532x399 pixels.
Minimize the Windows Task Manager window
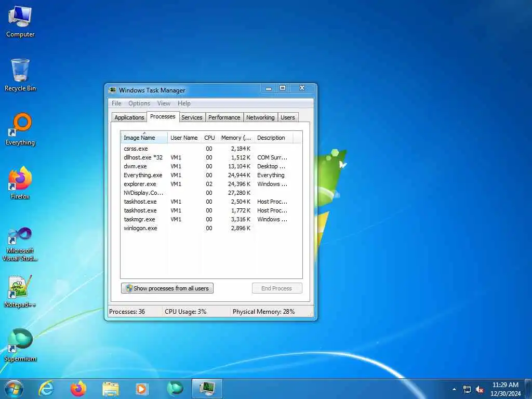(x=269, y=88)
